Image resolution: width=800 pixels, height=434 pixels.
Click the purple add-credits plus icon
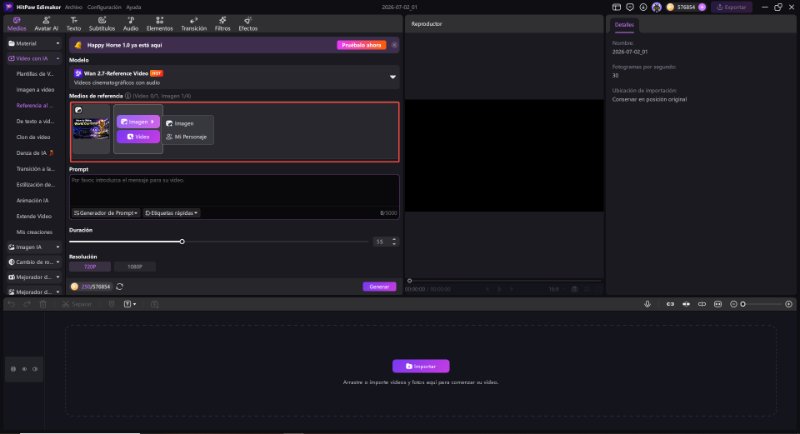[702, 7]
